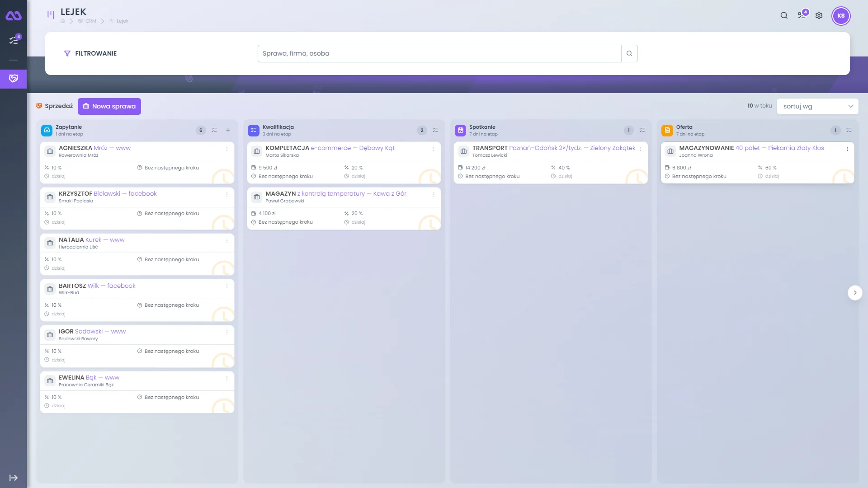The width and height of the screenshot is (868, 488).
Task: Click the Nowa sprawa button
Action: pyautogui.click(x=109, y=106)
